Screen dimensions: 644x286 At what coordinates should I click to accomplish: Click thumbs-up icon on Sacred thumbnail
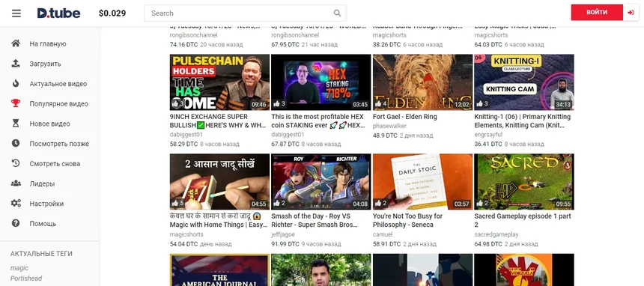480,203
